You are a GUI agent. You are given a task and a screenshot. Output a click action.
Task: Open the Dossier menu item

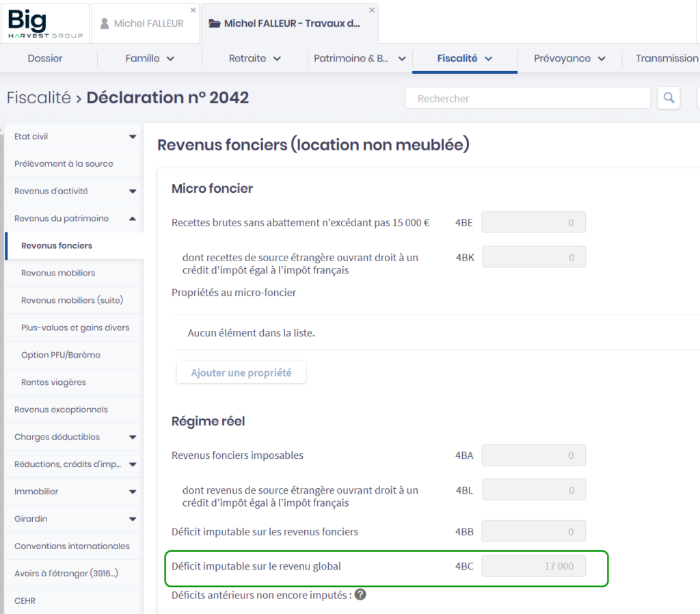point(45,58)
